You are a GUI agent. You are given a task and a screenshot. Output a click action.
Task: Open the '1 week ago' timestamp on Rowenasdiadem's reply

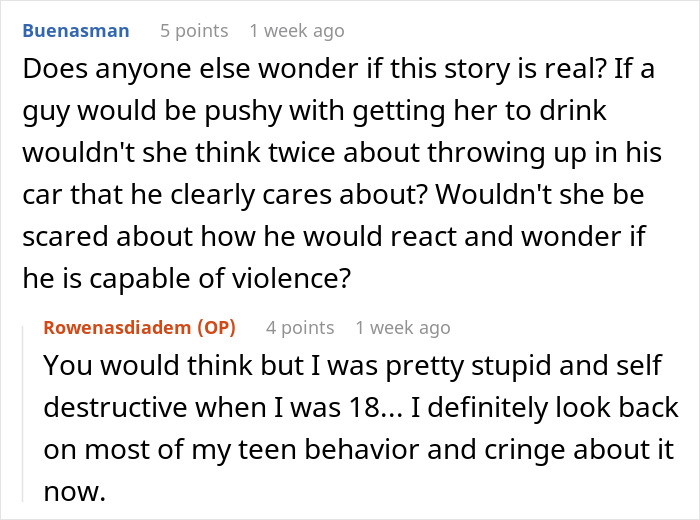point(403,327)
